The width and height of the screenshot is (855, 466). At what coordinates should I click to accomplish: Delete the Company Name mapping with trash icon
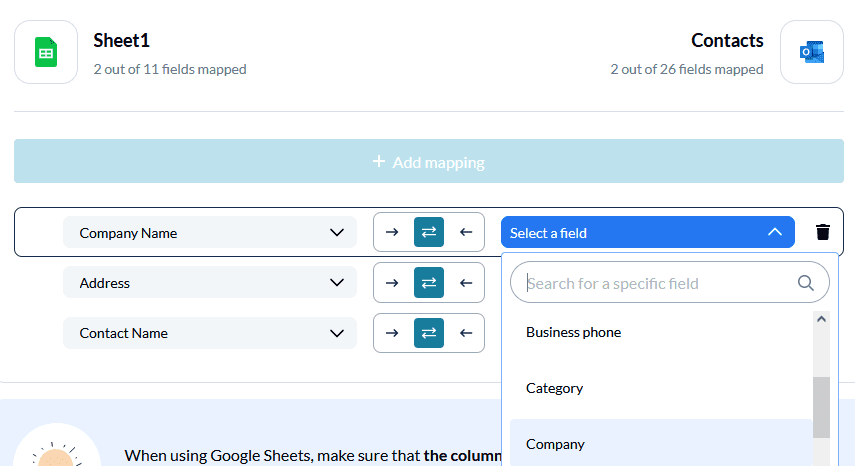pyautogui.click(x=823, y=232)
